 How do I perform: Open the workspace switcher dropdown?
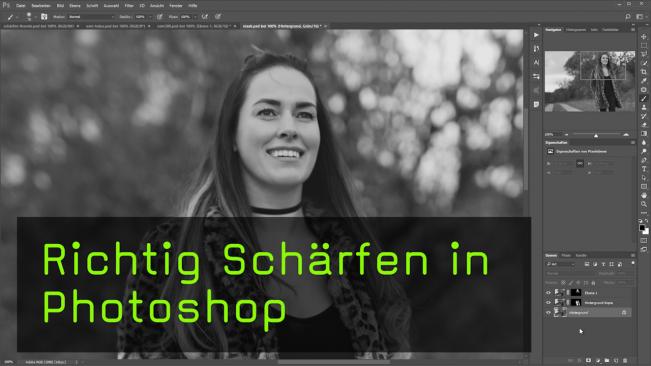coord(641,17)
